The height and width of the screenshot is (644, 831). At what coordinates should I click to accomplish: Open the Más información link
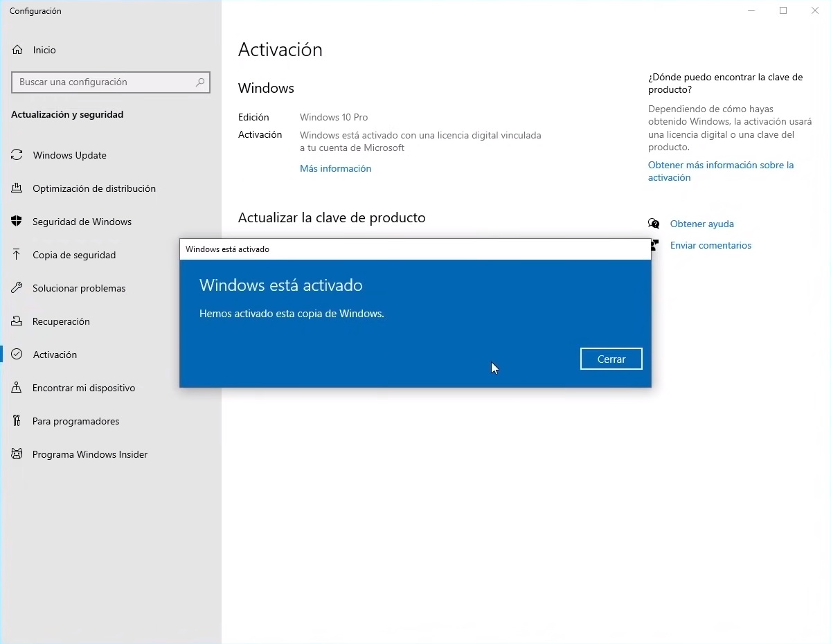336,168
